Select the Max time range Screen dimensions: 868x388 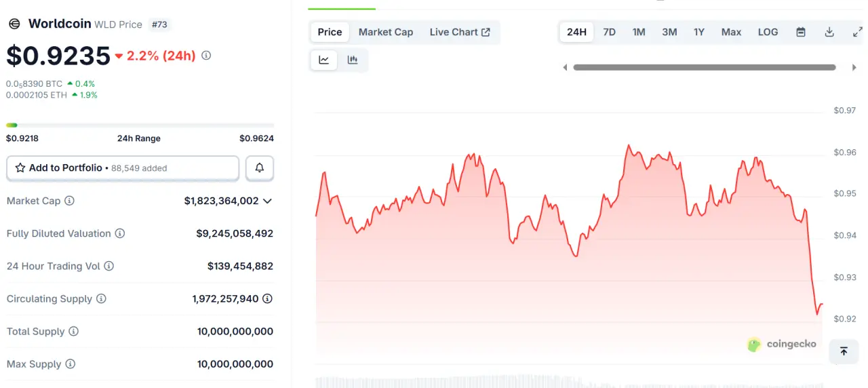(731, 32)
